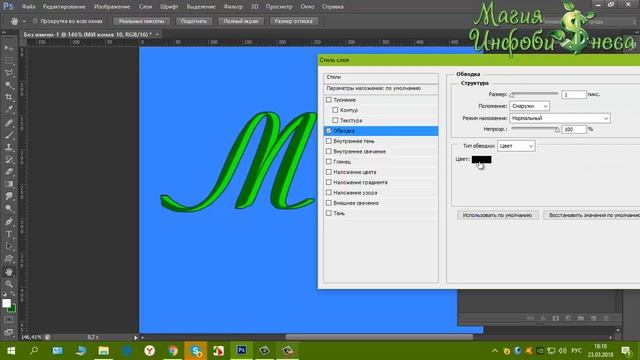The width and height of the screenshot is (640, 360).
Task: Select the Healing Brush tool
Action: tap(9, 122)
